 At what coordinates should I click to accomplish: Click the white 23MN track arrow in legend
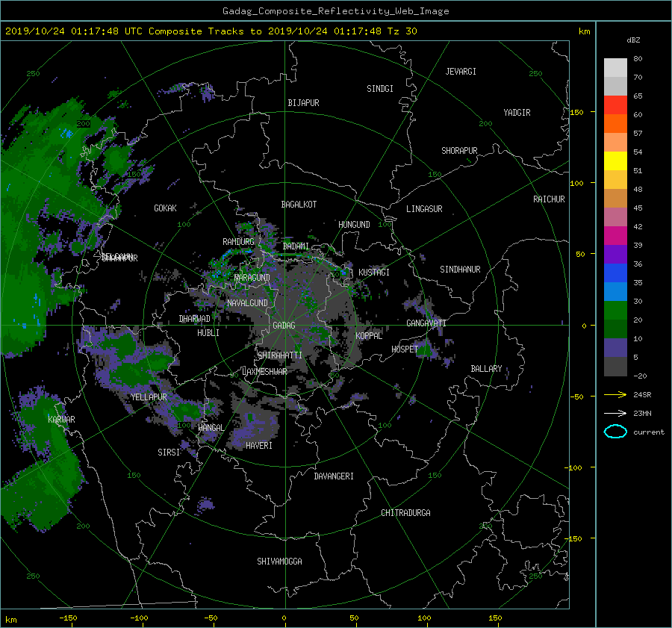coord(615,413)
